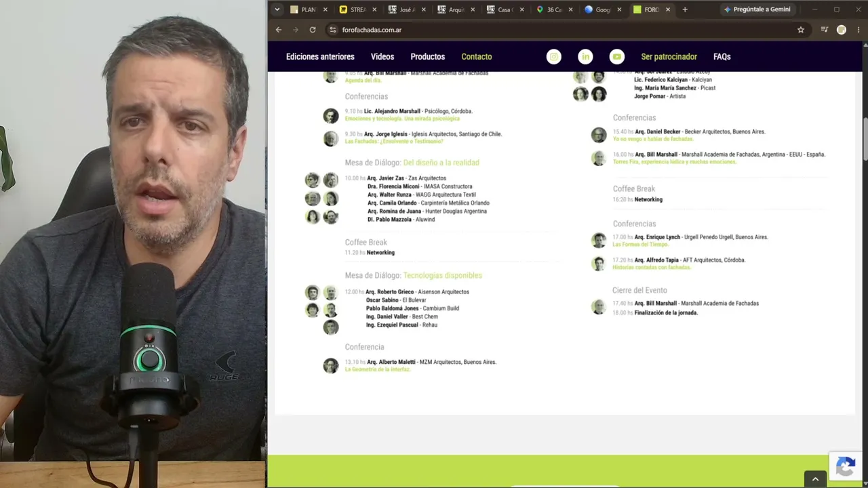This screenshot has height=488, width=868.
Task: Open the Chrome profile avatar
Action: click(x=842, y=30)
